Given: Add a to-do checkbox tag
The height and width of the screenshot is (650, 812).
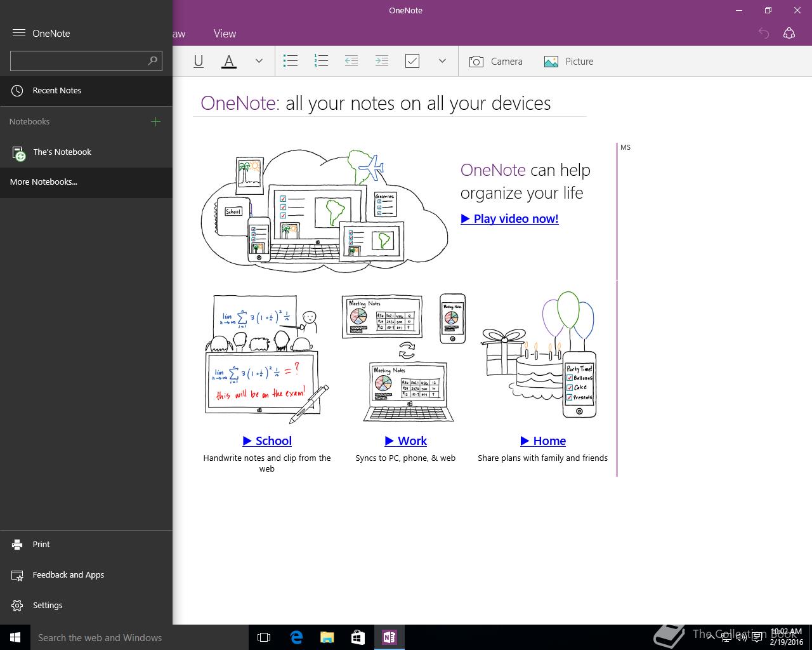Looking at the screenshot, I should (412, 61).
